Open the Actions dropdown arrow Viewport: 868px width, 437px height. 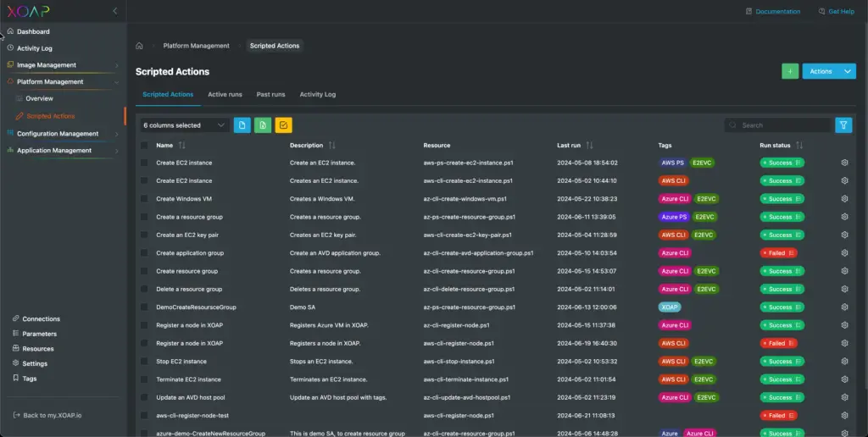848,71
